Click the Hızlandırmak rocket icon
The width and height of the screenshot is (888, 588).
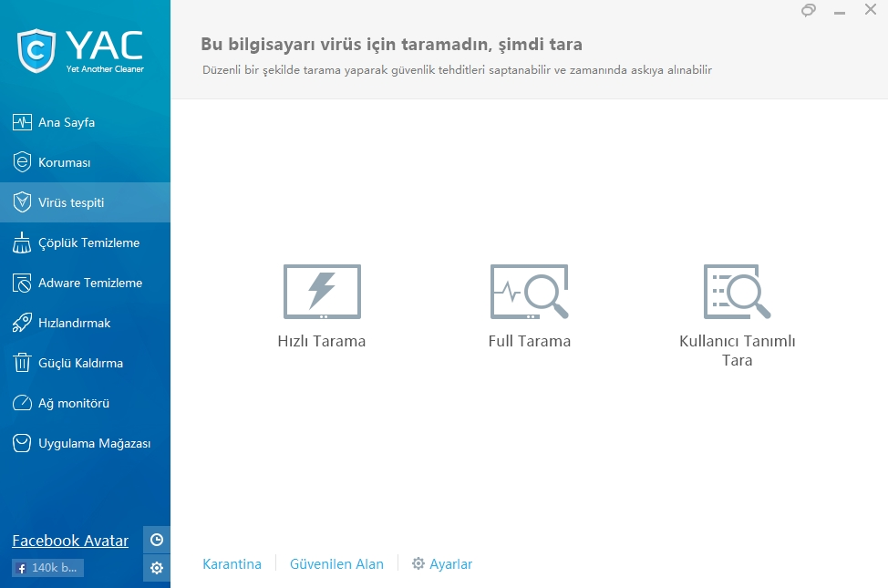coord(22,323)
